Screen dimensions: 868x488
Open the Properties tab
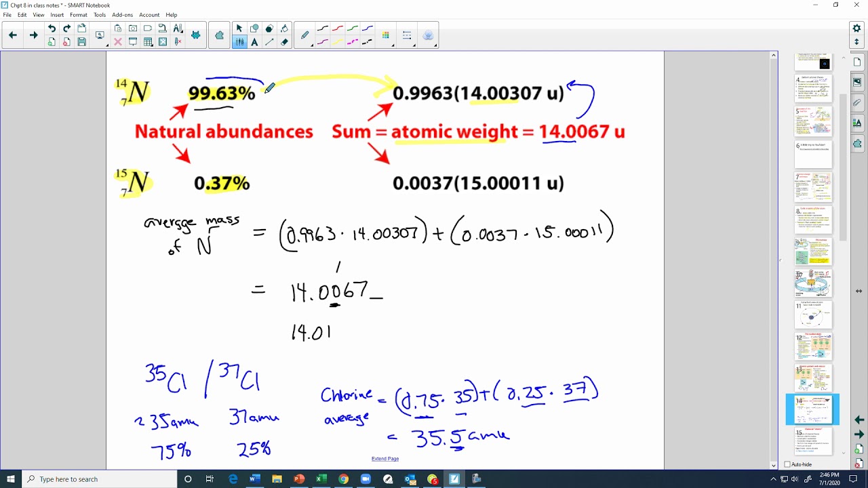click(858, 123)
